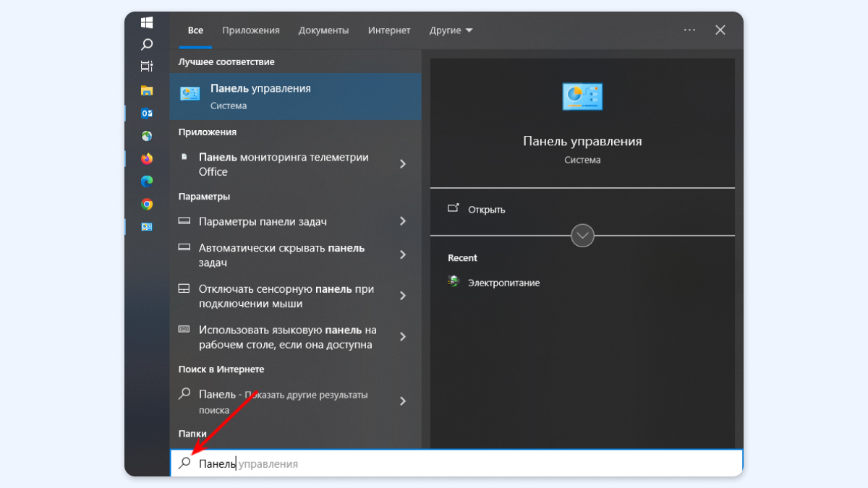The image size is (868, 488).
Task: Open the three-dot options menu
Action: coord(689,30)
